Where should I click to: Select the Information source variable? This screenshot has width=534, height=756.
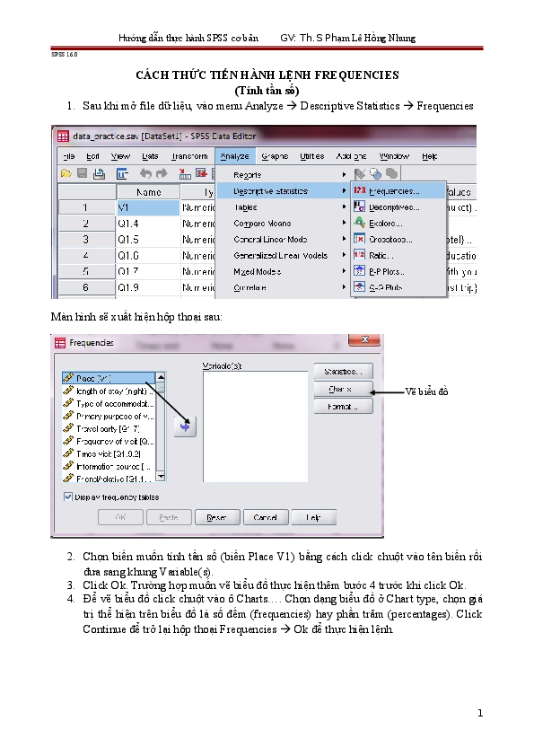(x=109, y=466)
